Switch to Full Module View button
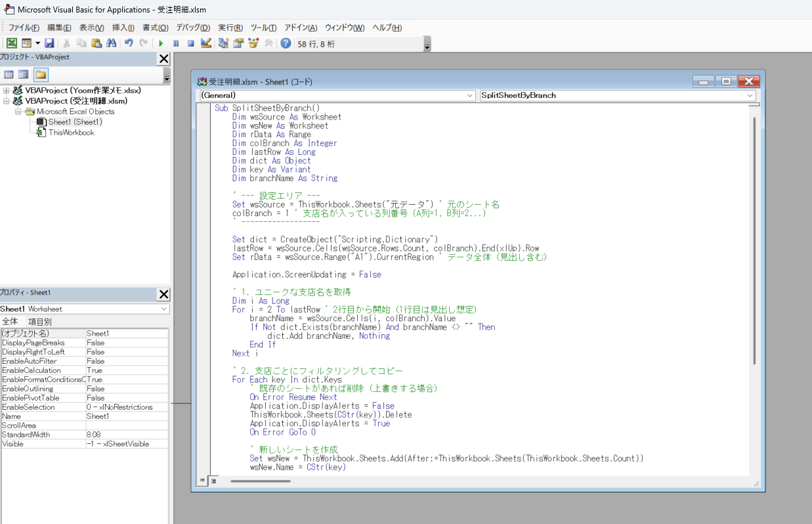This screenshot has width=812, height=524. tap(213, 481)
